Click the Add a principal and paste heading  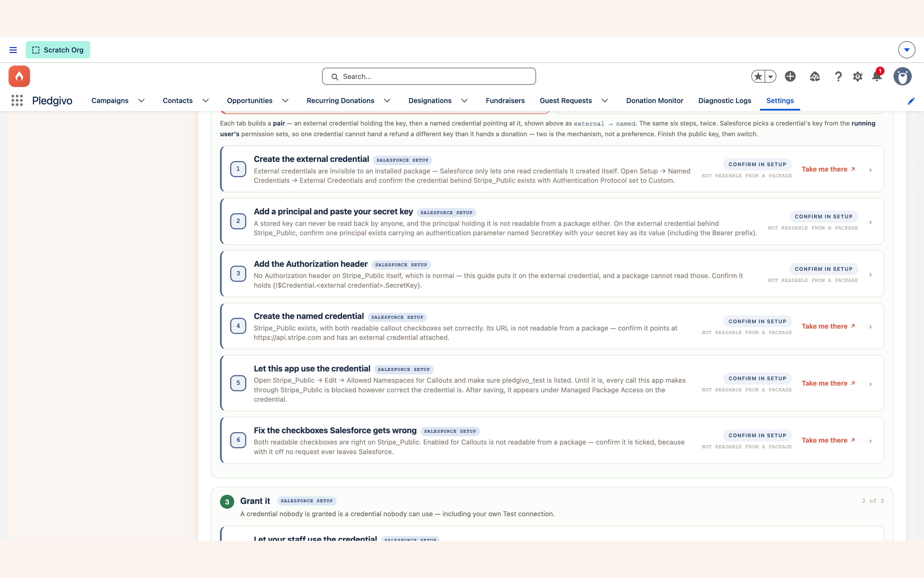333,211
